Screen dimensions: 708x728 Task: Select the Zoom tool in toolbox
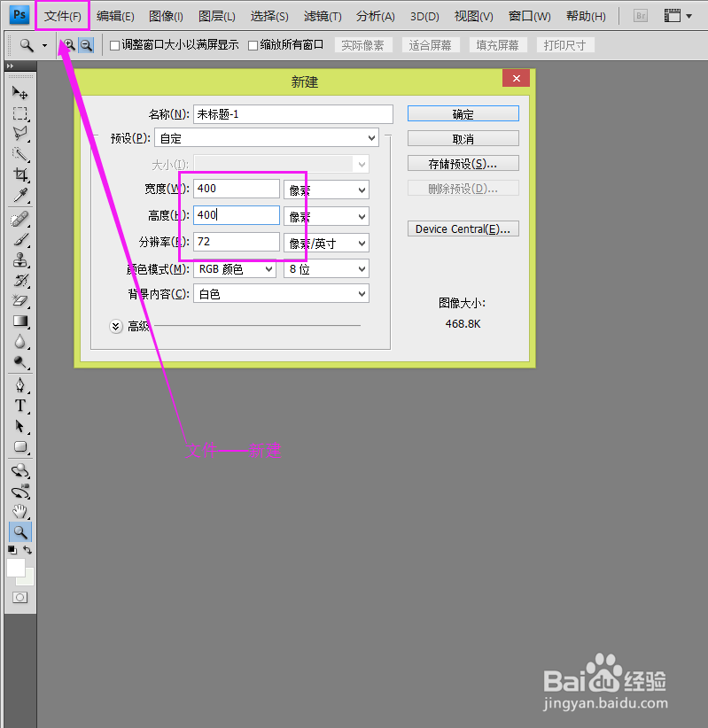coord(20,531)
